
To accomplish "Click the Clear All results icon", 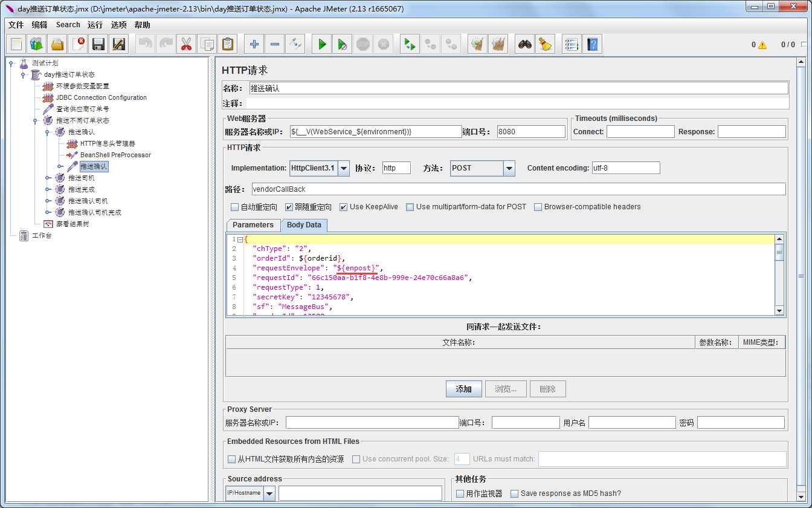I will coord(498,44).
